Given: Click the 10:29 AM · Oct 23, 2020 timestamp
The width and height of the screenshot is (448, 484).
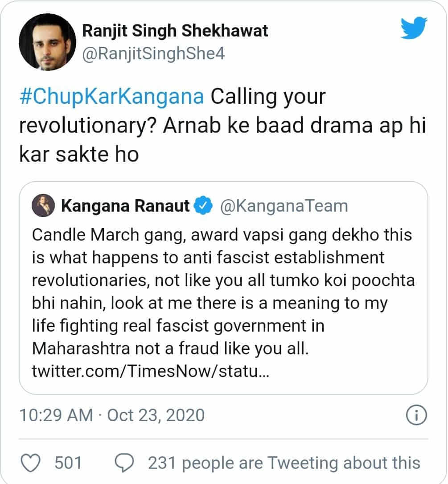Looking at the screenshot, I should point(112,415).
